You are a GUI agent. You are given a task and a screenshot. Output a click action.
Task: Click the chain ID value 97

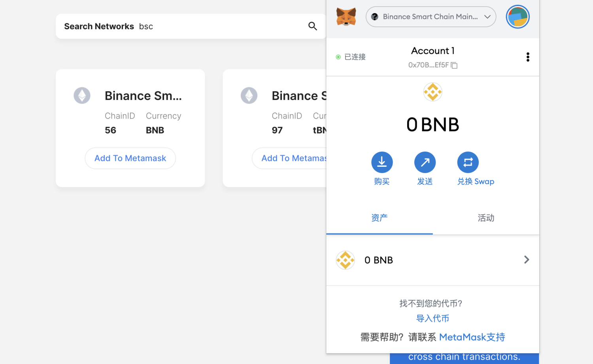pos(277,130)
